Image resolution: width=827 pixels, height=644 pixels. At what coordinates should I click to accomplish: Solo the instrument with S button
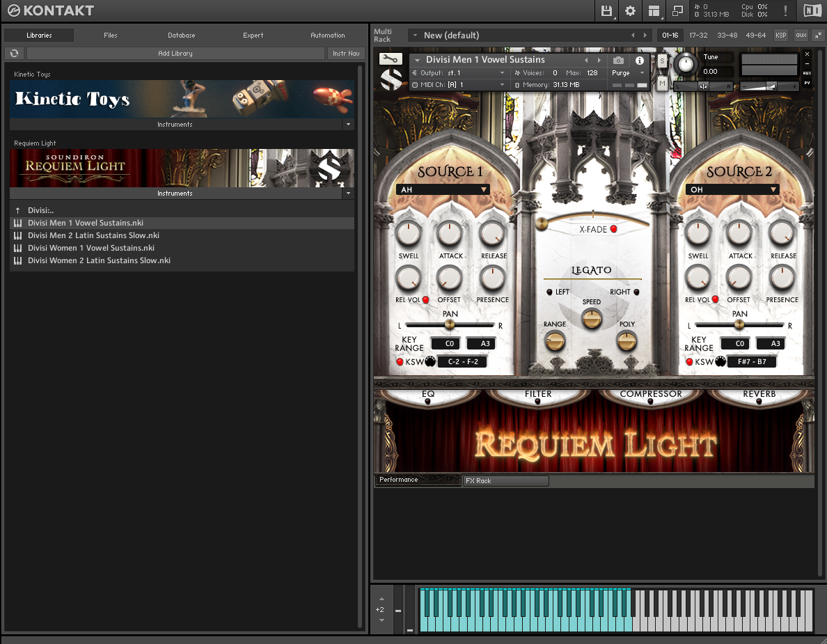point(663,61)
